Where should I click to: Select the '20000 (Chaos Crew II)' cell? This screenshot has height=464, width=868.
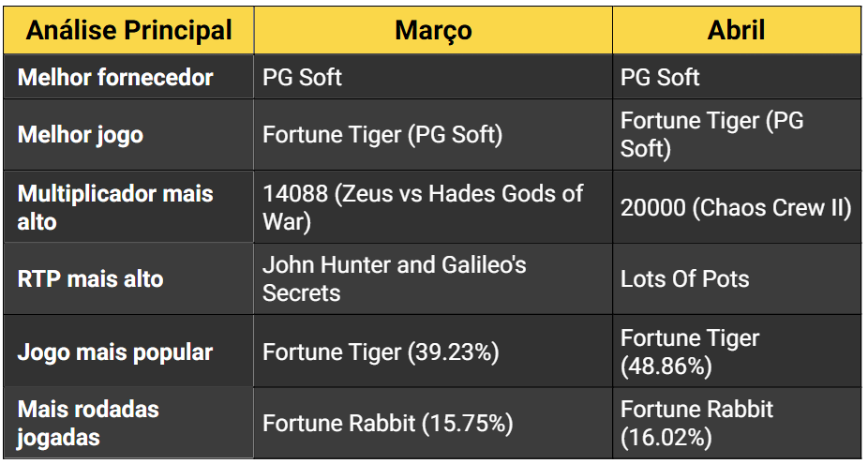736,207
